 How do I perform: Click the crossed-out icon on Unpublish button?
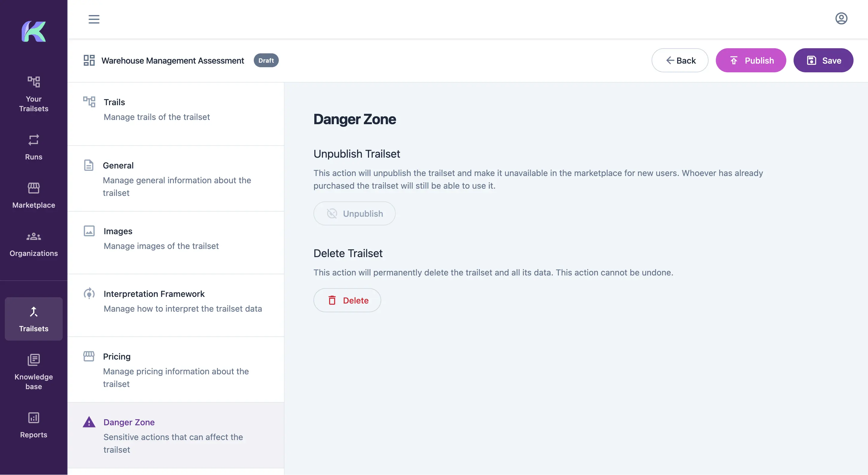[332, 214]
